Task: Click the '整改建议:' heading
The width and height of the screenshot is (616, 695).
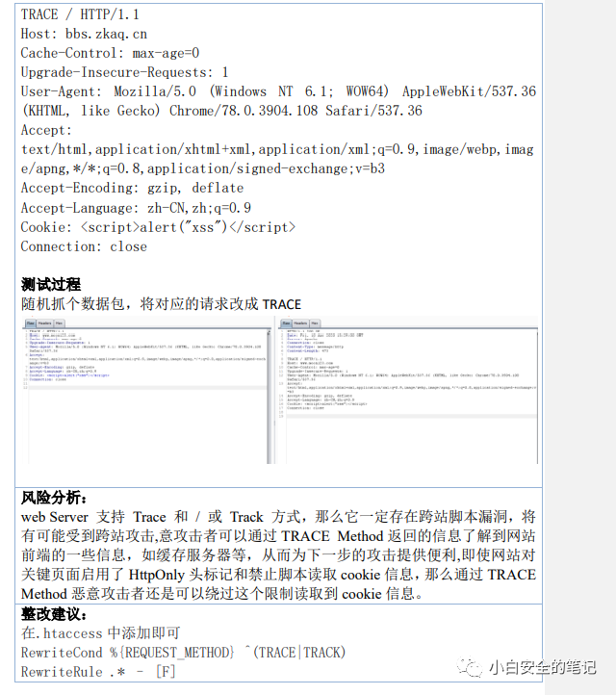Action: tap(54, 614)
